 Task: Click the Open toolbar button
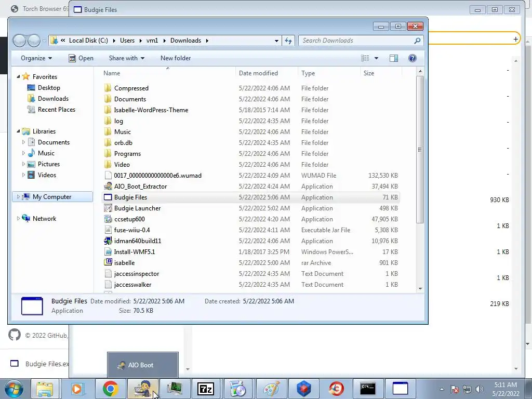tap(81, 58)
